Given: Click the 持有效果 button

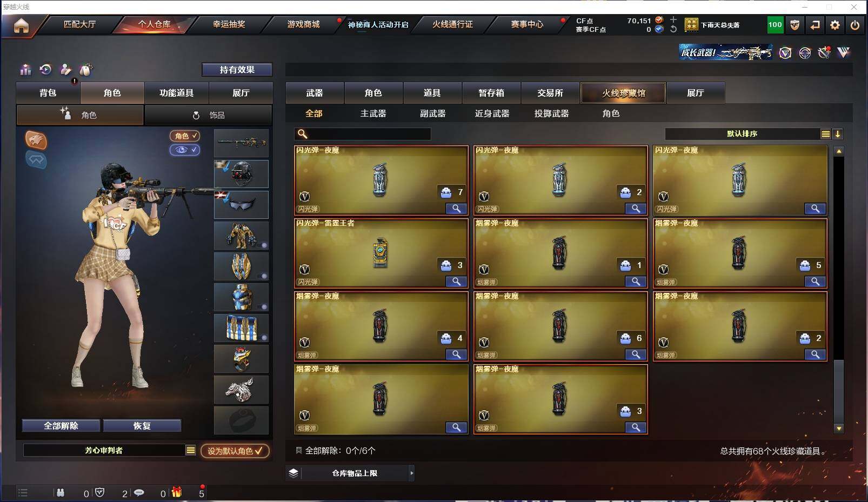Looking at the screenshot, I should click(x=237, y=70).
